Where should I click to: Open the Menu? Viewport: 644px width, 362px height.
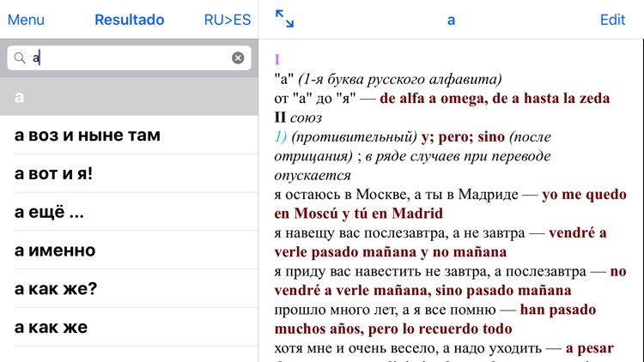26,20
